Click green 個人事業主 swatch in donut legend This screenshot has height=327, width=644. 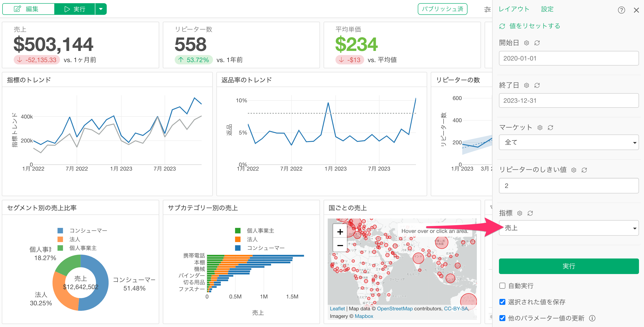point(60,248)
